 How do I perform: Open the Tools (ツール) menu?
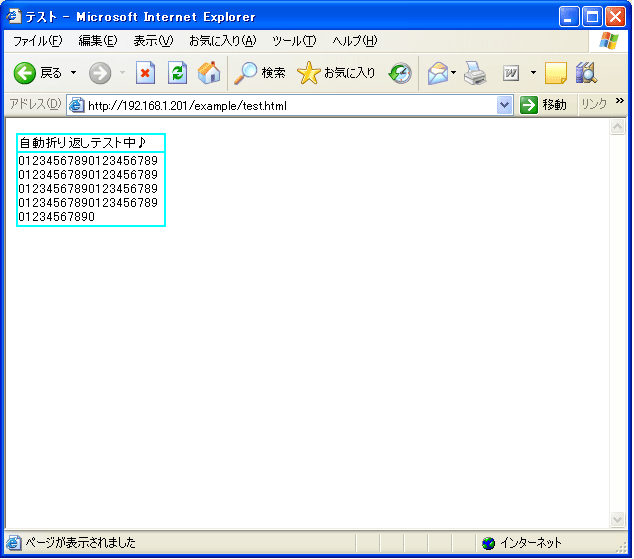pyautogui.click(x=294, y=41)
